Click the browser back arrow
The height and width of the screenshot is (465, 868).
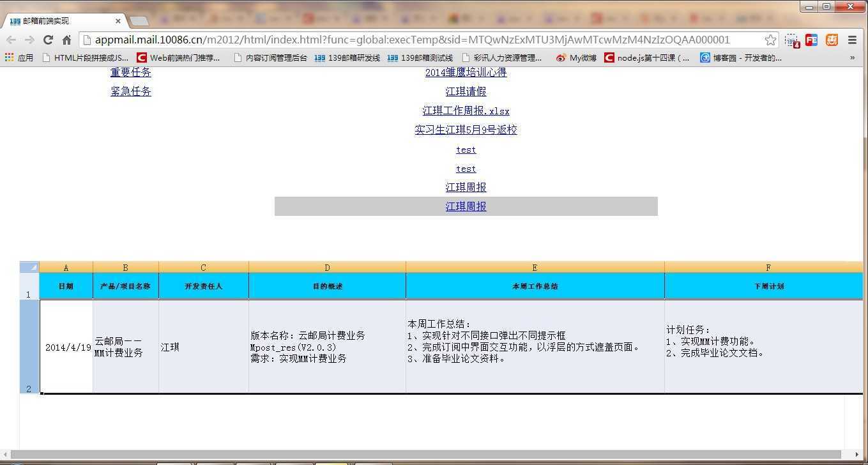11,40
